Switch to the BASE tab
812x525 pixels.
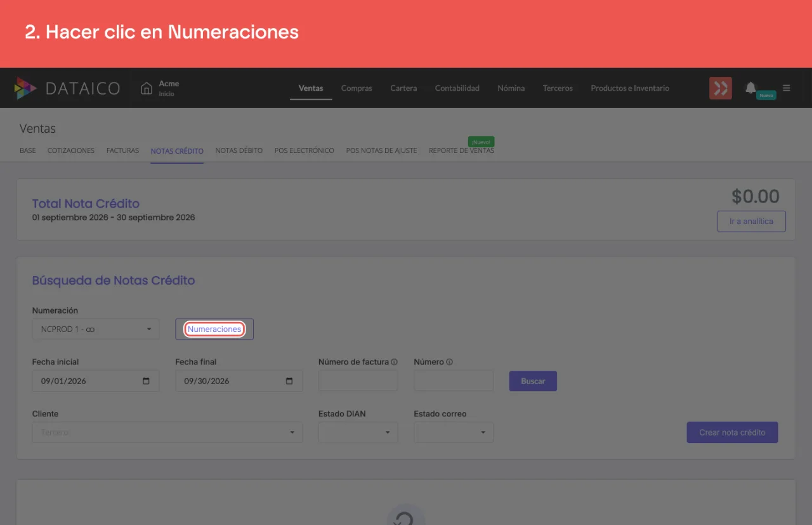[x=28, y=151]
